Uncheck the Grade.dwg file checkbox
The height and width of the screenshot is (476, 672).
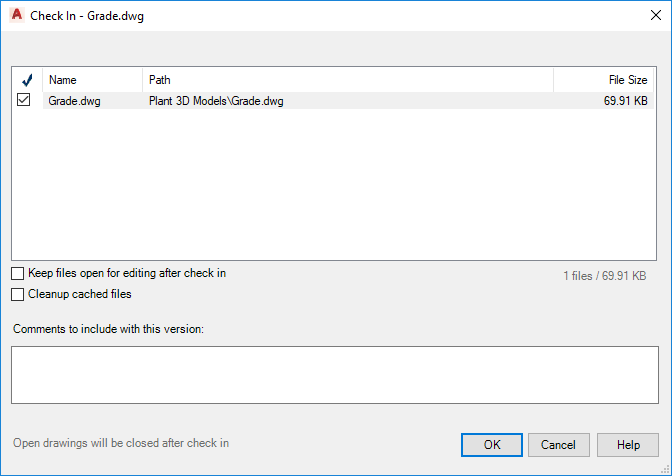coord(25,100)
